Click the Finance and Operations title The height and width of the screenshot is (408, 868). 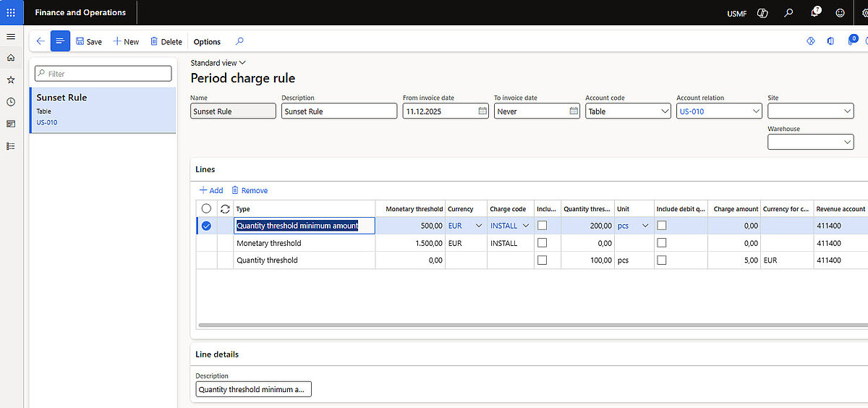tap(80, 12)
